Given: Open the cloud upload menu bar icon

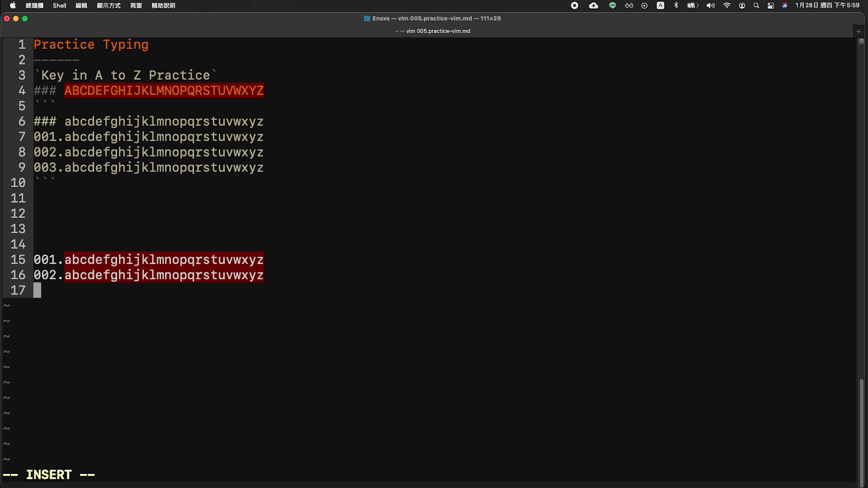Looking at the screenshot, I should pos(593,5).
